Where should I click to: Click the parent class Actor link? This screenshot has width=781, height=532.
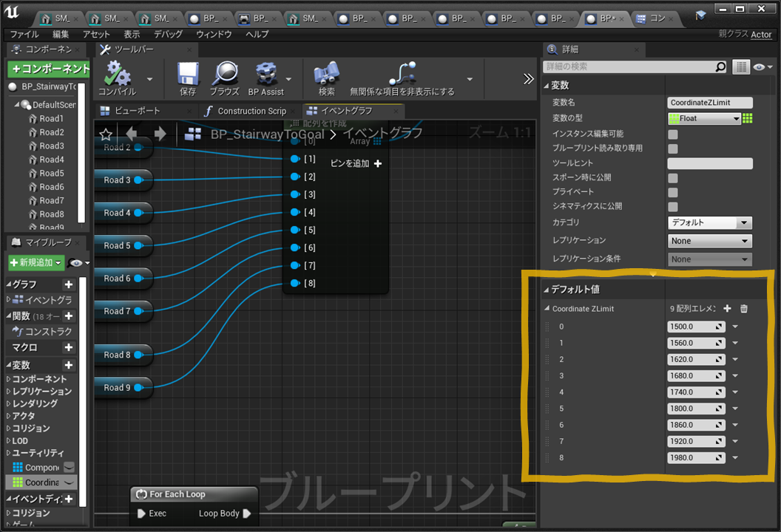click(761, 34)
